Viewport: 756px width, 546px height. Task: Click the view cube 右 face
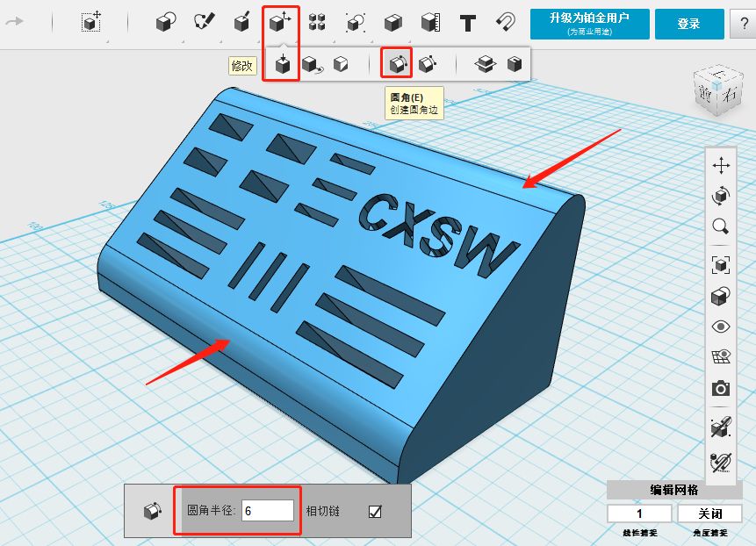(x=730, y=95)
